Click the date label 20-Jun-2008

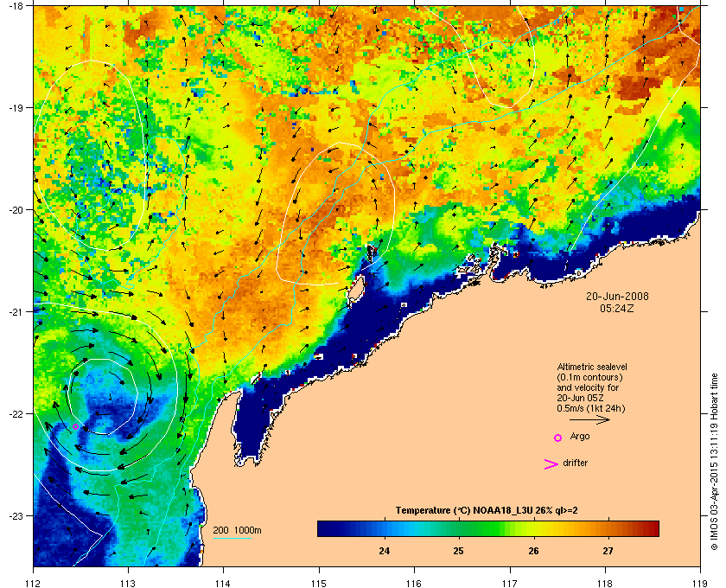(617, 297)
